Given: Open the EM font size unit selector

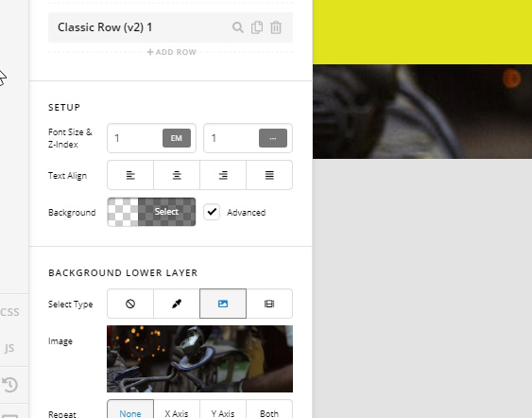Looking at the screenshot, I should 177,138.
